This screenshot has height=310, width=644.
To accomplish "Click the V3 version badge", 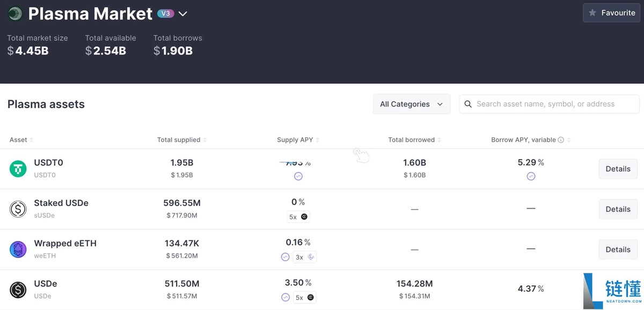I will [166, 13].
